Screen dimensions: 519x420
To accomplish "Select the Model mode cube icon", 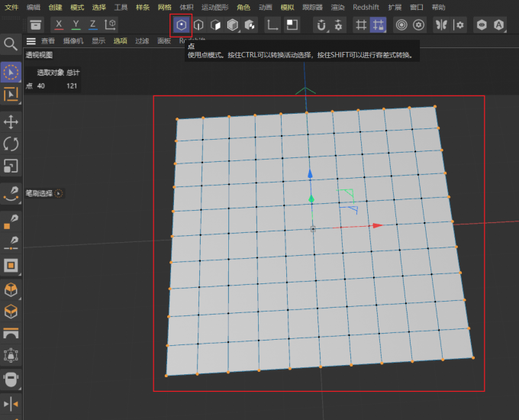I will point(233,25).
